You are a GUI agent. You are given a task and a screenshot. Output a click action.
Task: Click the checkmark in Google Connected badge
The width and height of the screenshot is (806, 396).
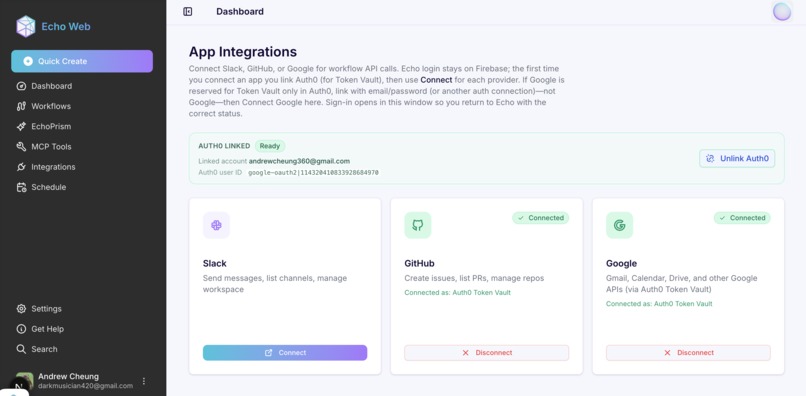723,218
